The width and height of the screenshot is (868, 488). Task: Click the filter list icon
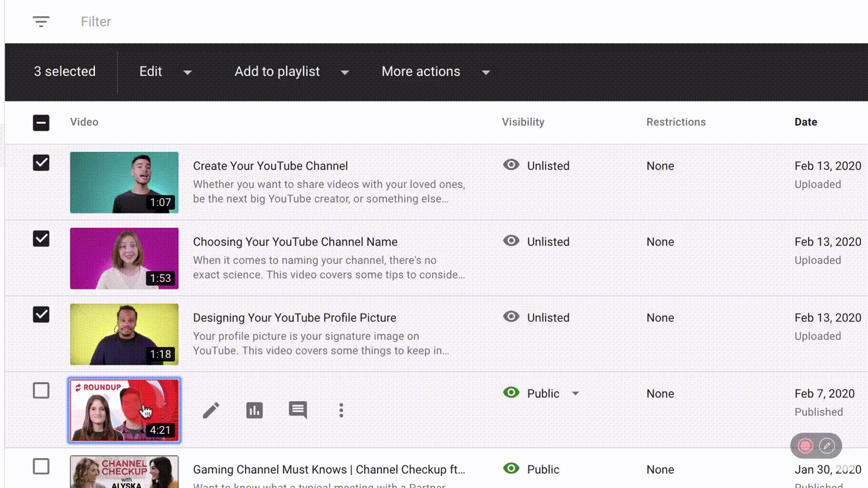coord(41,22)
